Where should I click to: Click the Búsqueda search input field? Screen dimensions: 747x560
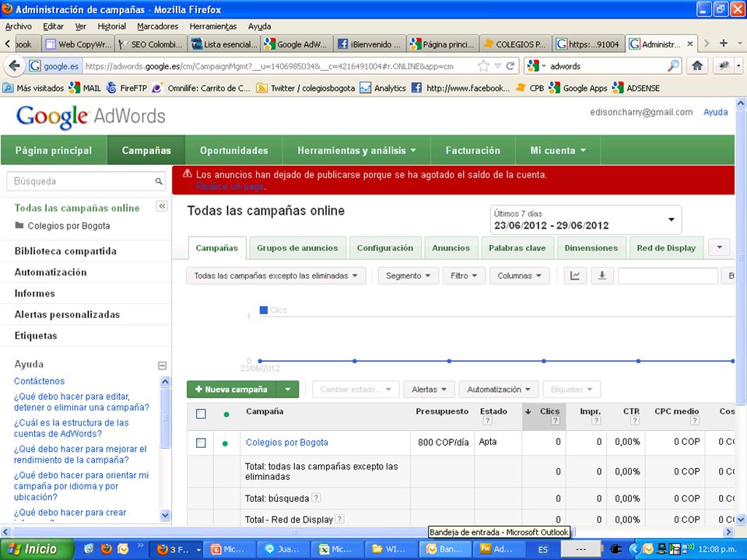(81, 181)
